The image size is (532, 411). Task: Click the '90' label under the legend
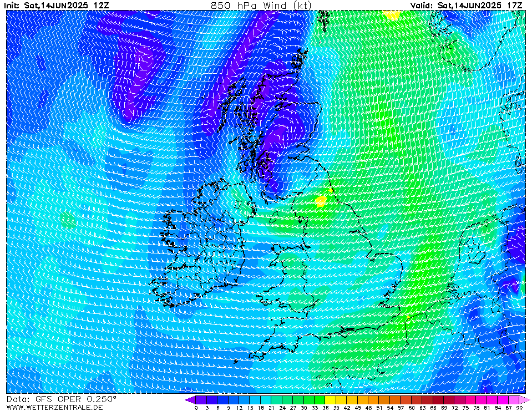[519, 408]
